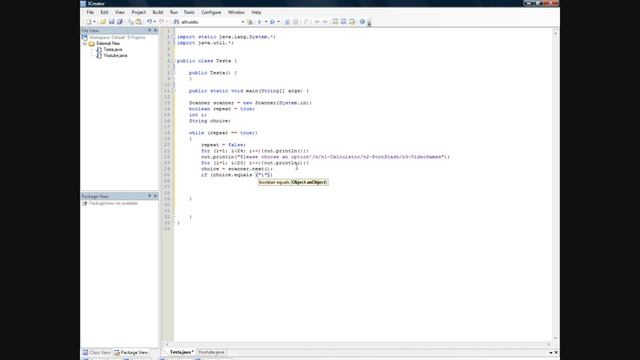The image size is (640, 360).
Task: Open the Help menu
Action: tap(256, 12)
